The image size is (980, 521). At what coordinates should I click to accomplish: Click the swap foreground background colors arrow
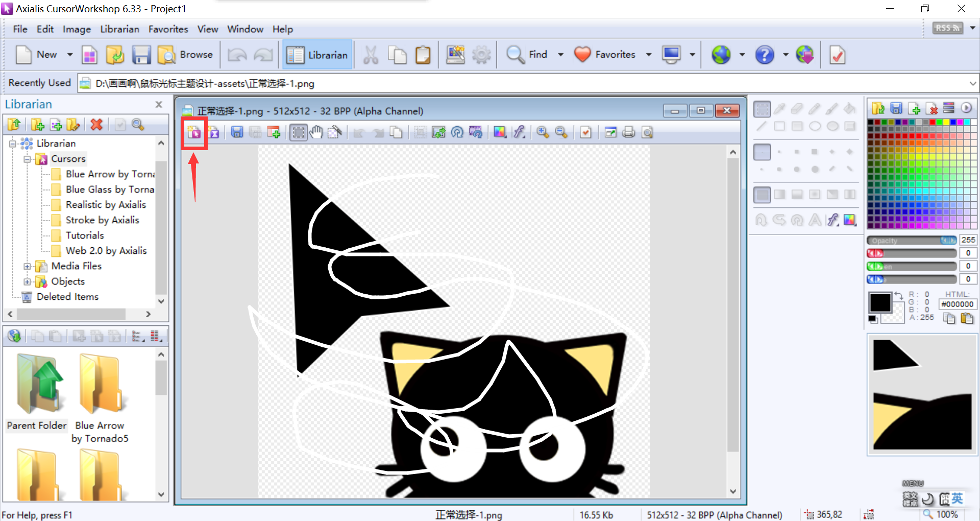pos(899,296)
